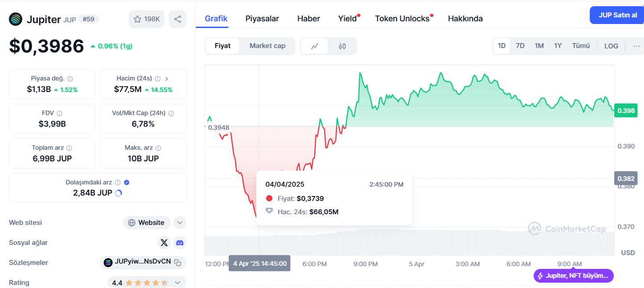This screenshot has width=644, height=288.
Task: Switch to the Piyasalar tab
Action: (x=262, y=19)
